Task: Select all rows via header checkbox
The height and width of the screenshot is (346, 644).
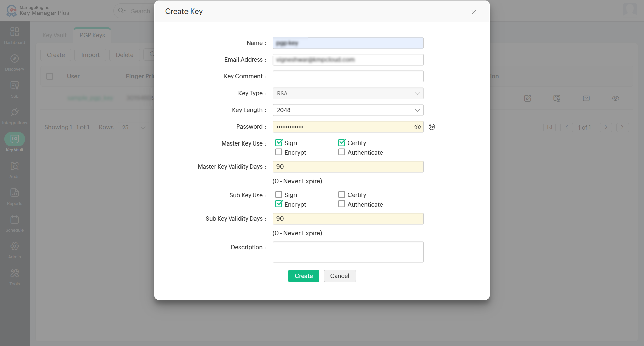Action: click(x=50, y=76)
